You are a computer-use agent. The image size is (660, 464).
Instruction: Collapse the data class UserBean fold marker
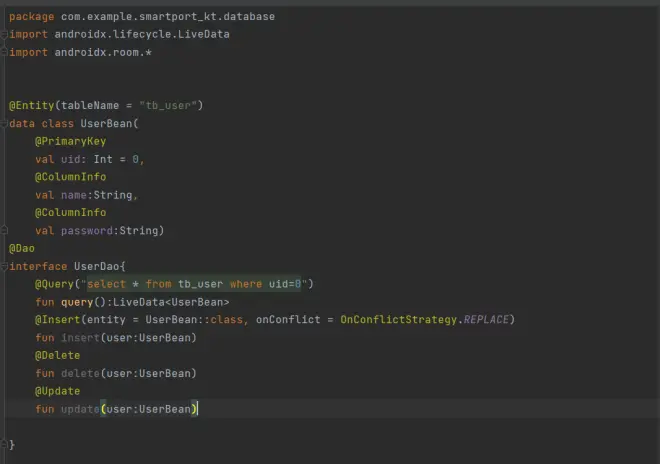coord(5,124)
